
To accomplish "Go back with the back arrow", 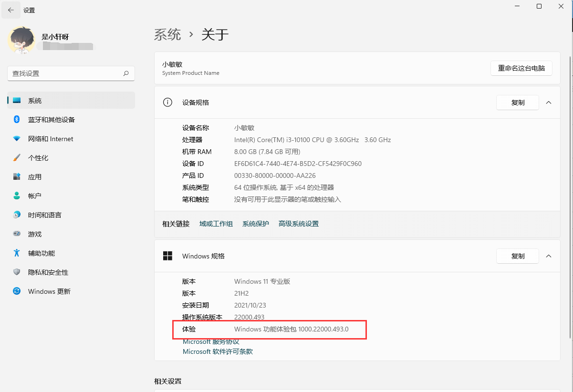I will [11, 10].
